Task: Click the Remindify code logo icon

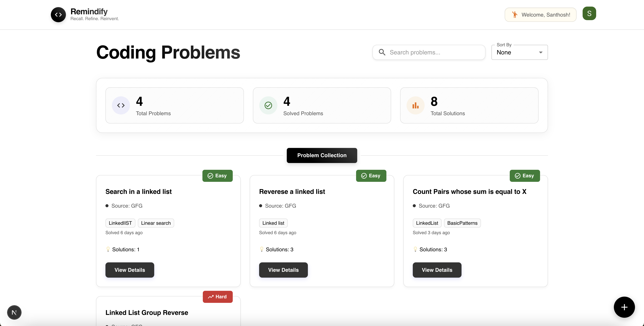Action: pos(58,15)
